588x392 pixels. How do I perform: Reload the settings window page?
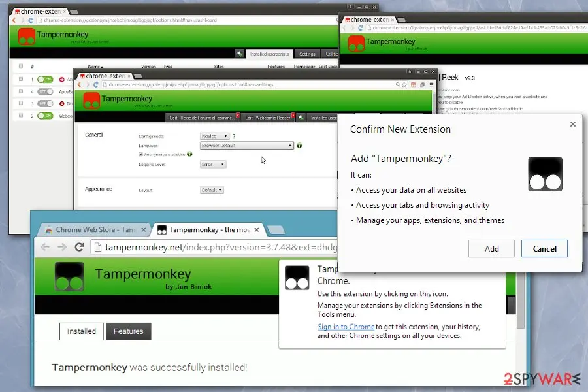pos(95,85)
